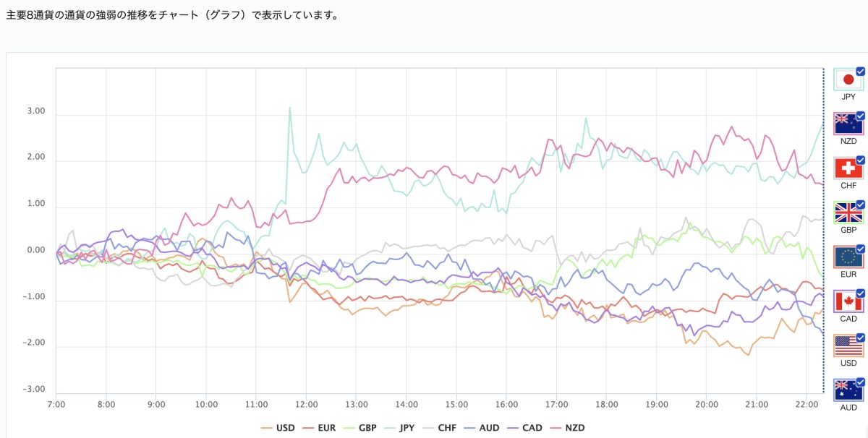This screenshot has width=868, height=438.
Task: Toggle the AUD series from the legend
Action: pos(488,427)
